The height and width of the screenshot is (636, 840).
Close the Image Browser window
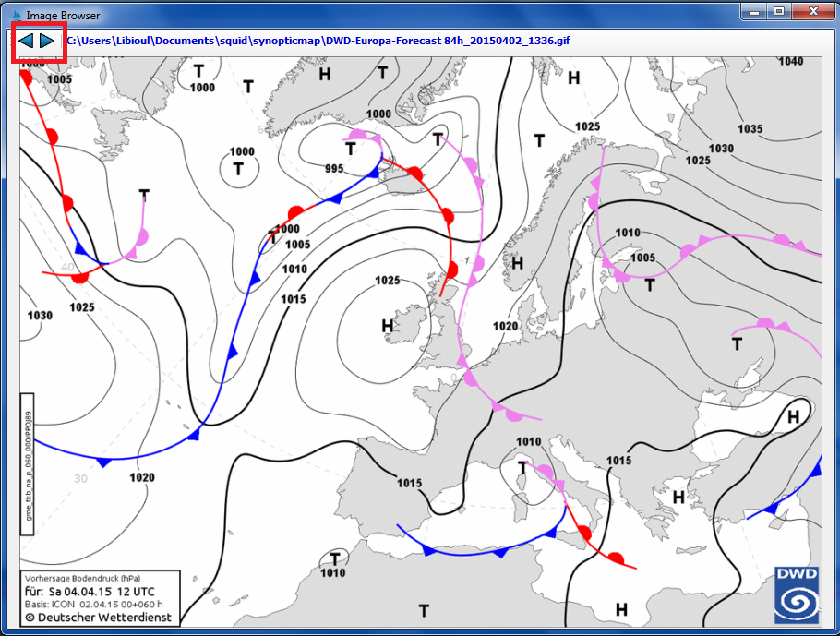811,11
